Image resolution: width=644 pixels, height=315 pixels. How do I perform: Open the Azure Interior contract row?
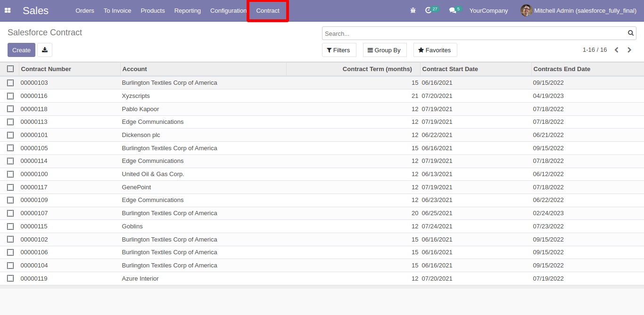tap(322, 278)
